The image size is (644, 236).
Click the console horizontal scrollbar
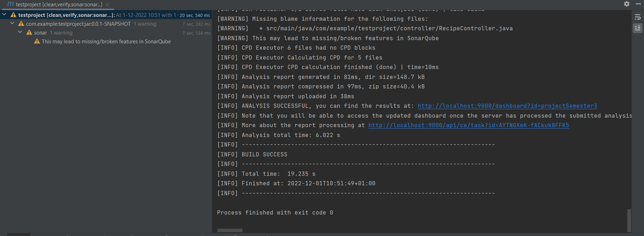click(x=229, y=230)
